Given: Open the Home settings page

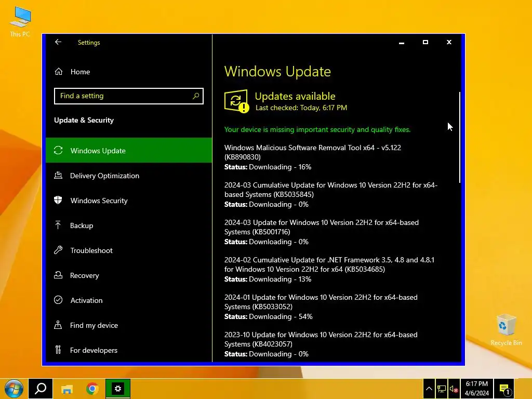Looking at the screenshot, I should tap(129, 72).
